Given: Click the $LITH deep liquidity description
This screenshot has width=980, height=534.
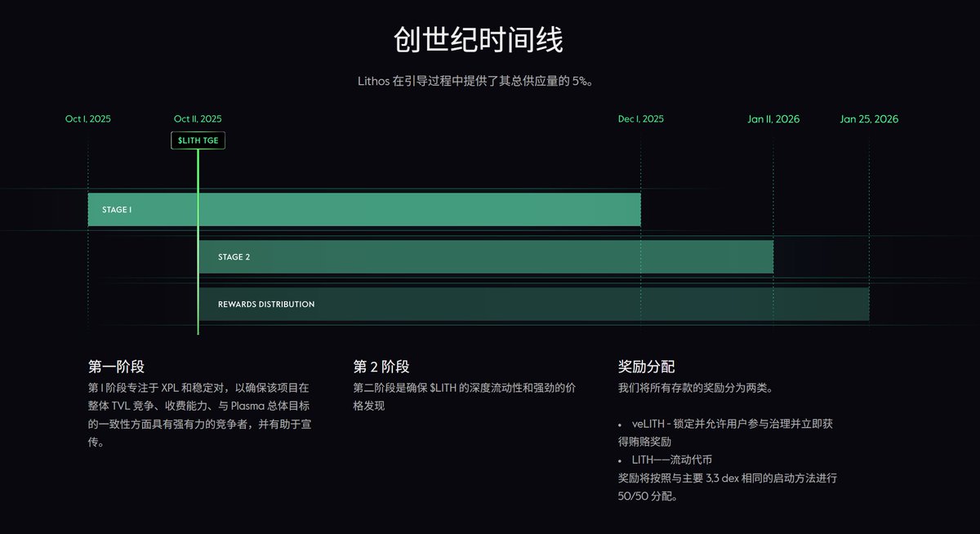Looking at the screenshot, I should point(464,396).
